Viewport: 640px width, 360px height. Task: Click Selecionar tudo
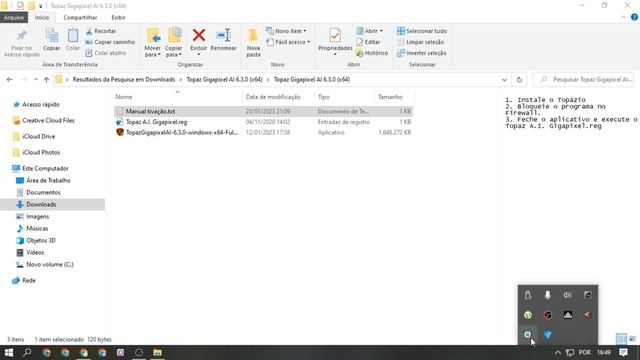point(422,31)
